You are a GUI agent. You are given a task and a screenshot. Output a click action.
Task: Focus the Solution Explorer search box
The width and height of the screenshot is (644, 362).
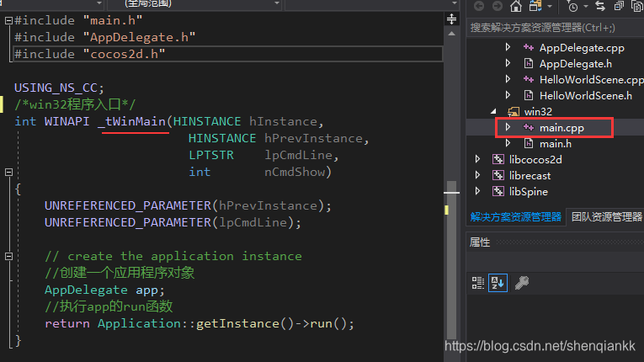[556, 28]
